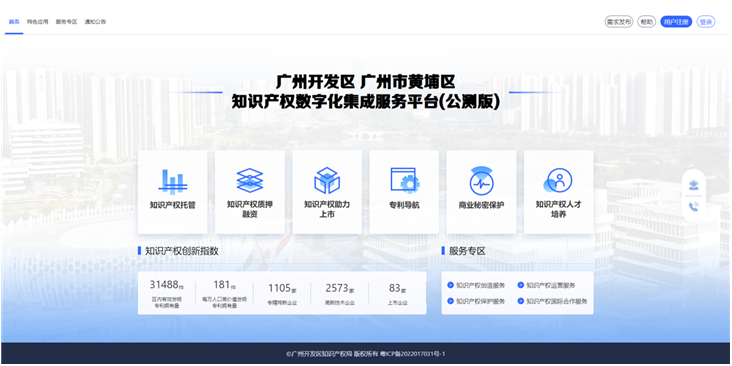Select the 知识产权质押融资 stacked layers icon
This screenshot has width=732, height=366.
[250, 180]
